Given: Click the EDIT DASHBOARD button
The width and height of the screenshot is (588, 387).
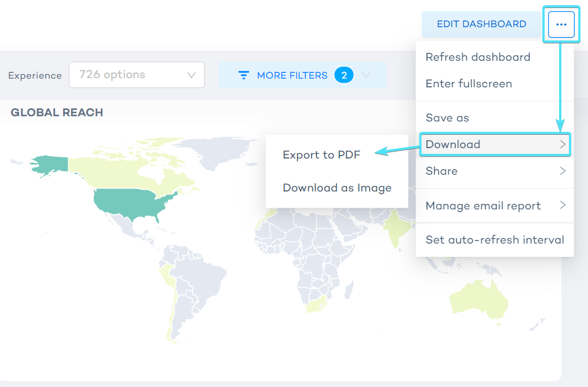Looking at the screenshot, I should pyautogui.click(x=482, y=24).
